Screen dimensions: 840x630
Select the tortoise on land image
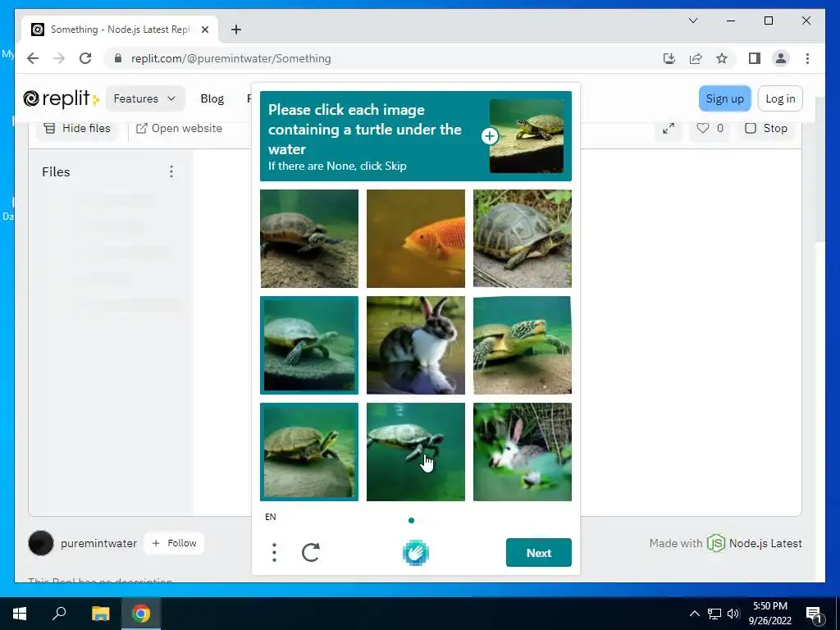coord(523,239)
